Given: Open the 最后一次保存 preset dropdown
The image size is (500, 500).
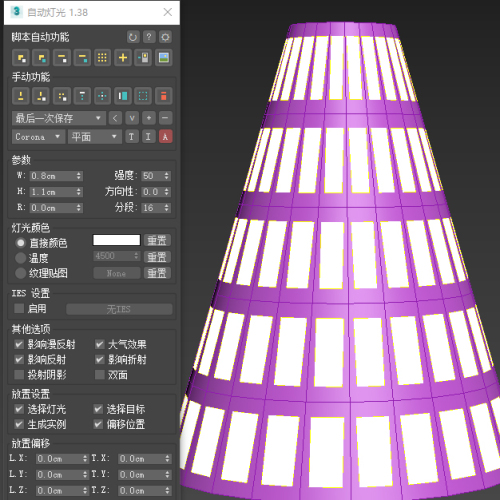Looking at the screenshot, I should coord(59,118).
